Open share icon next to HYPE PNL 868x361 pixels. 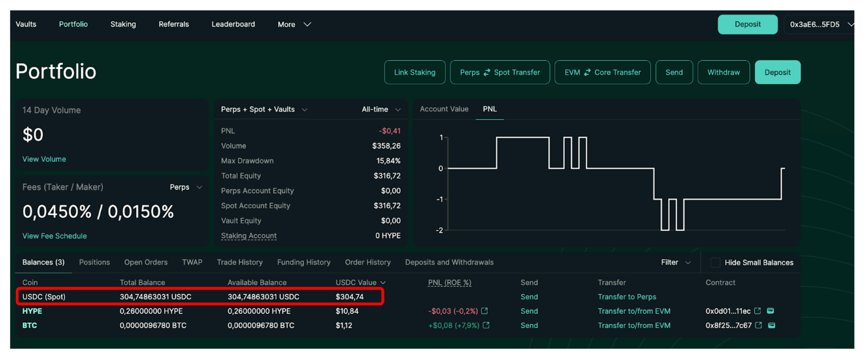pos(485,311)
